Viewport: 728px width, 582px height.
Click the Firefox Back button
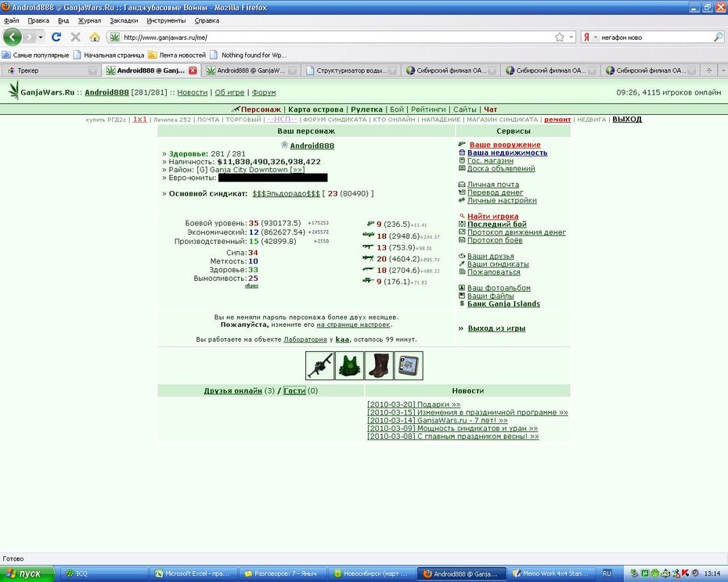[13, 37]
